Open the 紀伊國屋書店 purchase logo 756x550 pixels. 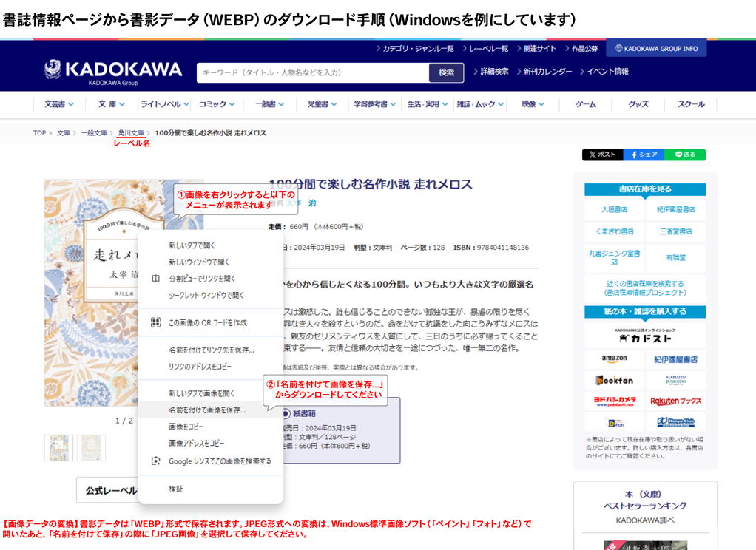pos(675,359)
